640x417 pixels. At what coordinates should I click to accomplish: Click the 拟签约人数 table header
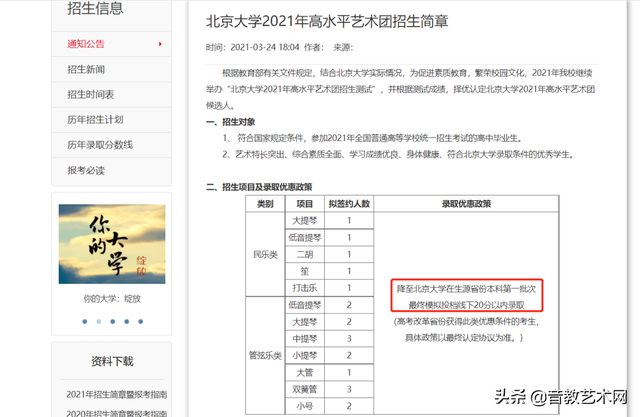coord(349,204)
